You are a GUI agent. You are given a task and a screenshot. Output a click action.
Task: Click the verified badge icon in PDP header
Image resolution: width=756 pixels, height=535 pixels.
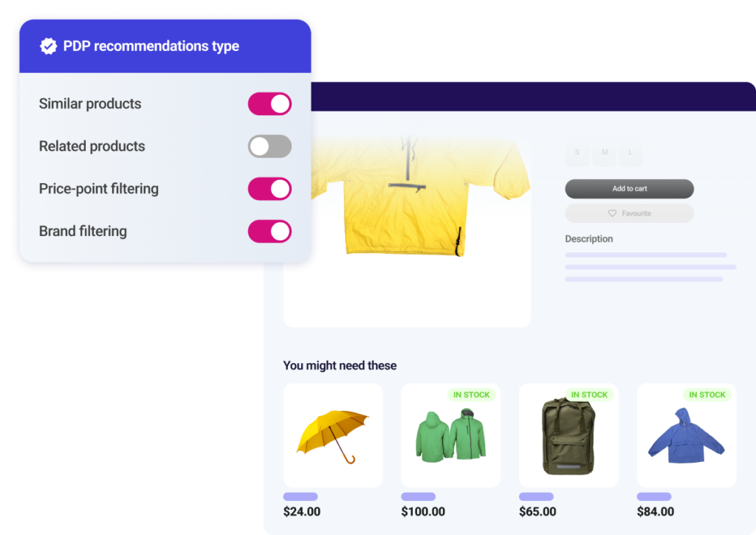[x=48, y=46]
